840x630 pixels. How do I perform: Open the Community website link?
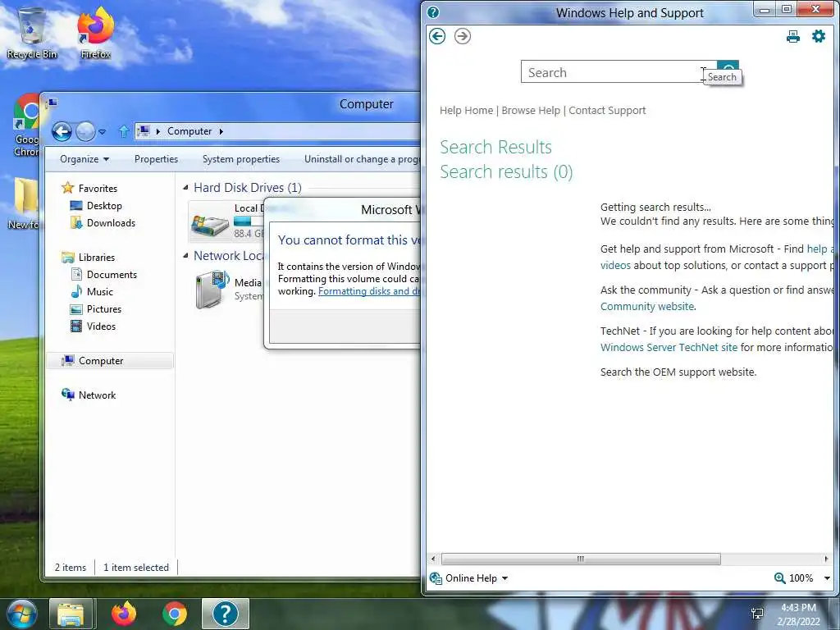pyautogui.click(x=647, y=307)
